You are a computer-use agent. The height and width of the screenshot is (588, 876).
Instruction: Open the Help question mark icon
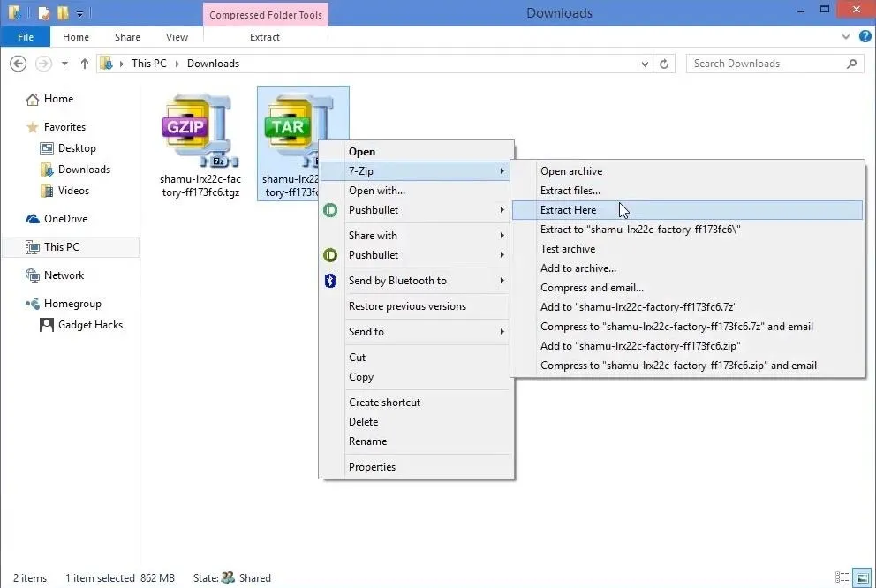click(x=865, y=37)
